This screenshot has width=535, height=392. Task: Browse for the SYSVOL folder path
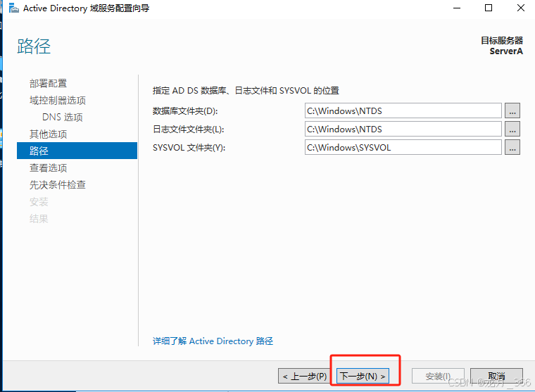pos(512,147)
